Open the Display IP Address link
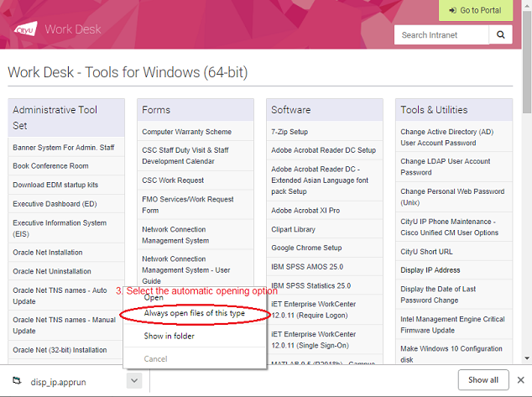Image resolution: width=532 pixels, height=397 pixels. [x=430, y=270]
